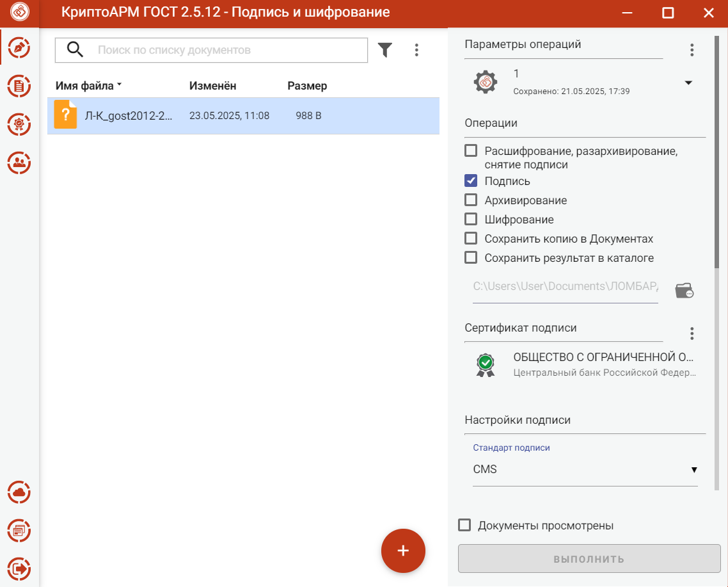The image size is (728, 587).
Task: Open the Certificates section in sidebar
Action: [x=19, y=125]
